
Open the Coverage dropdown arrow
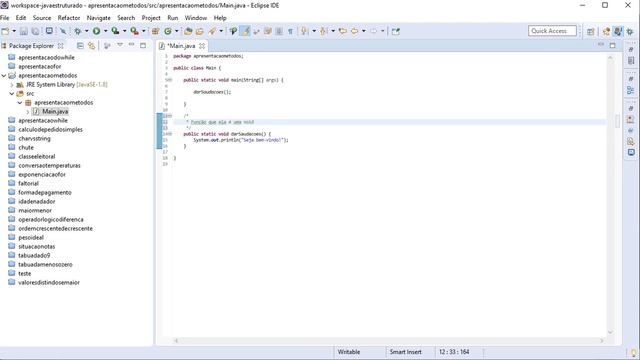124,31
